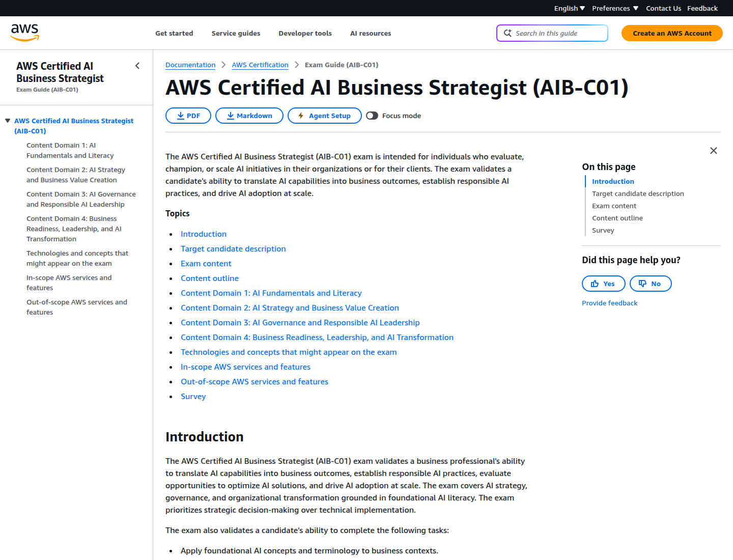Open the English language dropdown

[x=570, y=8]
